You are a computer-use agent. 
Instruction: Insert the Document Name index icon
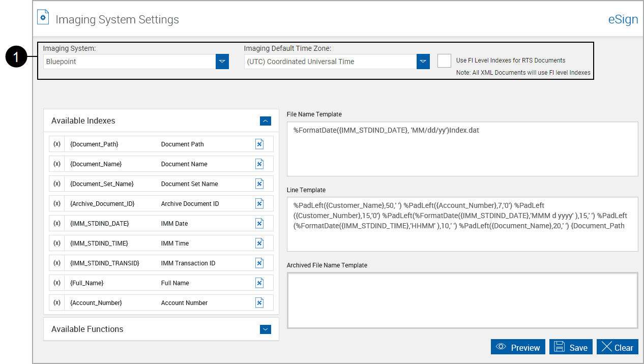coord(259,164)
